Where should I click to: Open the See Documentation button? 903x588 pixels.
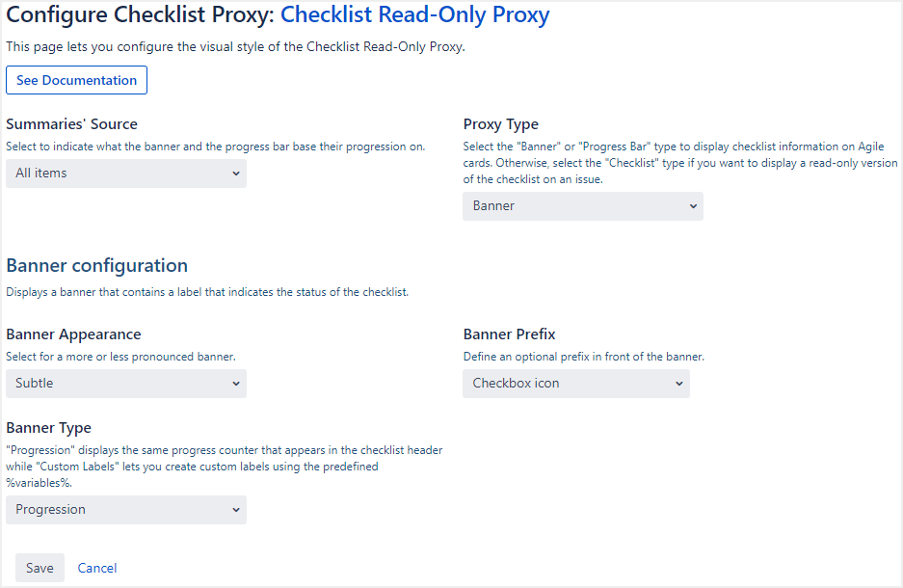(x=76, y=80)
